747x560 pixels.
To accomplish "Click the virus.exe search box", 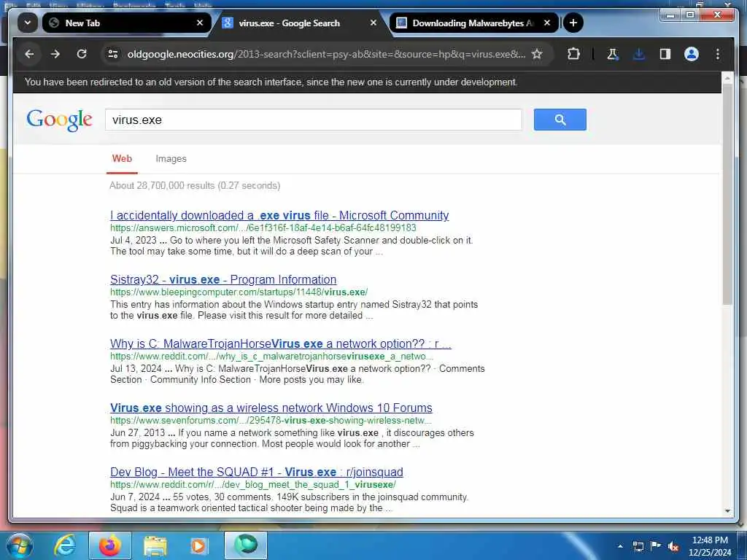I will point(314,120).
